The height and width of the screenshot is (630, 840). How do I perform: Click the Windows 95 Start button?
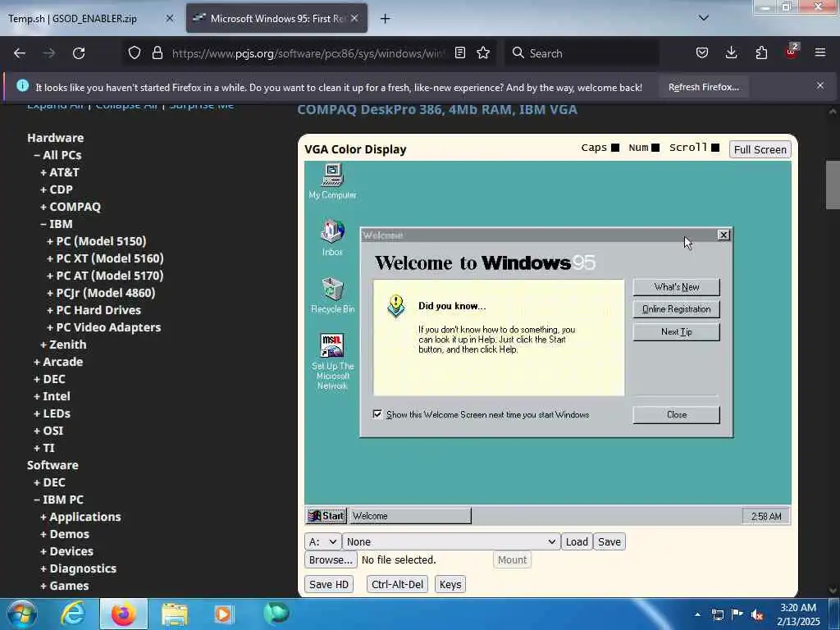click(x=326, y=516)
